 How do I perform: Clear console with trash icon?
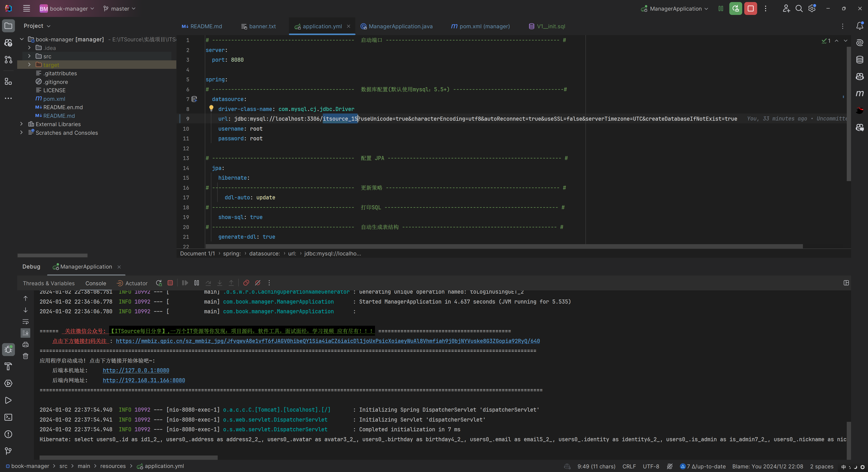click(x=26, y=356)
